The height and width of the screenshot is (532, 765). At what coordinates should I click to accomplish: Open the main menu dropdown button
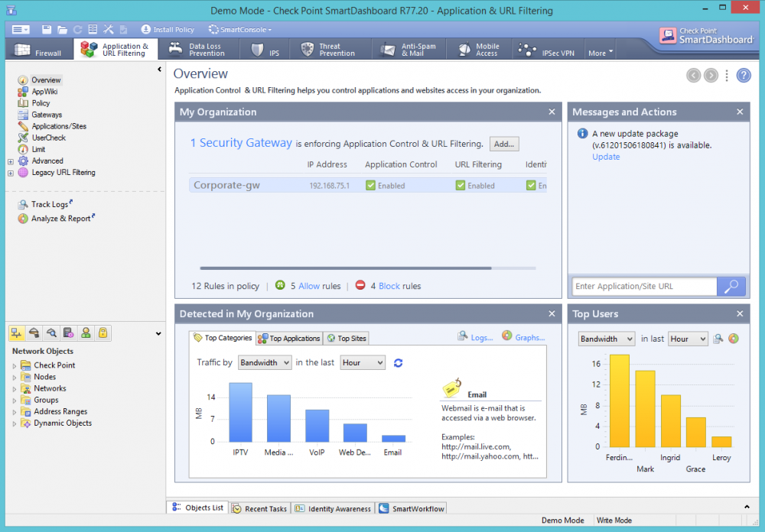coord(21,30)
